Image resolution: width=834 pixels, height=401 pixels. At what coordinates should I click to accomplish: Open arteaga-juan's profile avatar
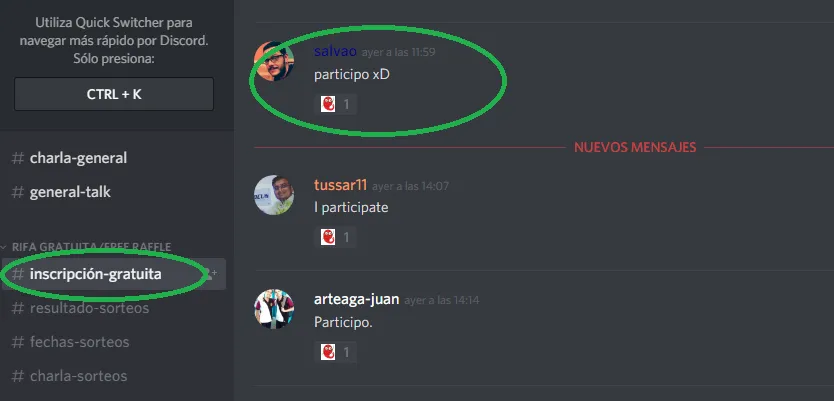tap(274, 309)
